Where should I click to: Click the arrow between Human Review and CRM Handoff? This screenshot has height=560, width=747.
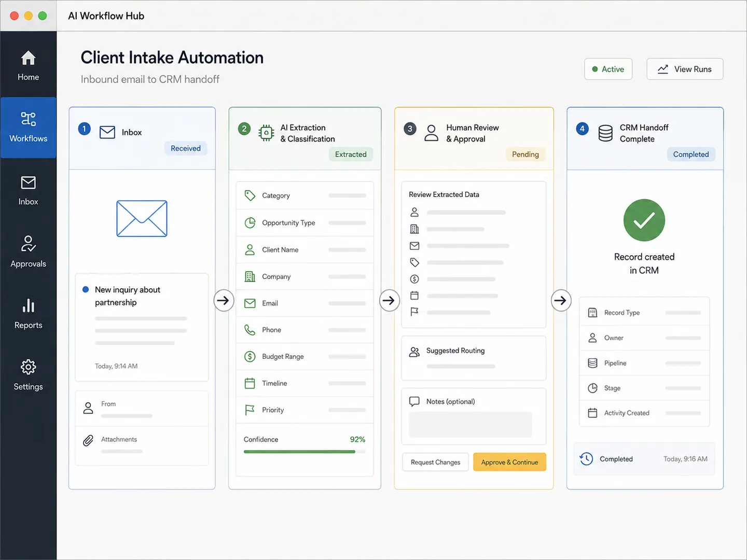click(561, 300)
